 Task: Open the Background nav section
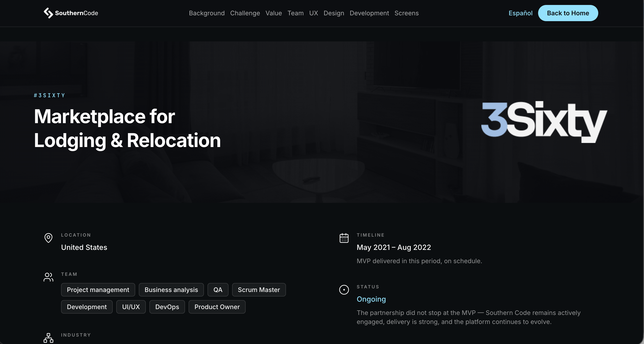point(207,13)
